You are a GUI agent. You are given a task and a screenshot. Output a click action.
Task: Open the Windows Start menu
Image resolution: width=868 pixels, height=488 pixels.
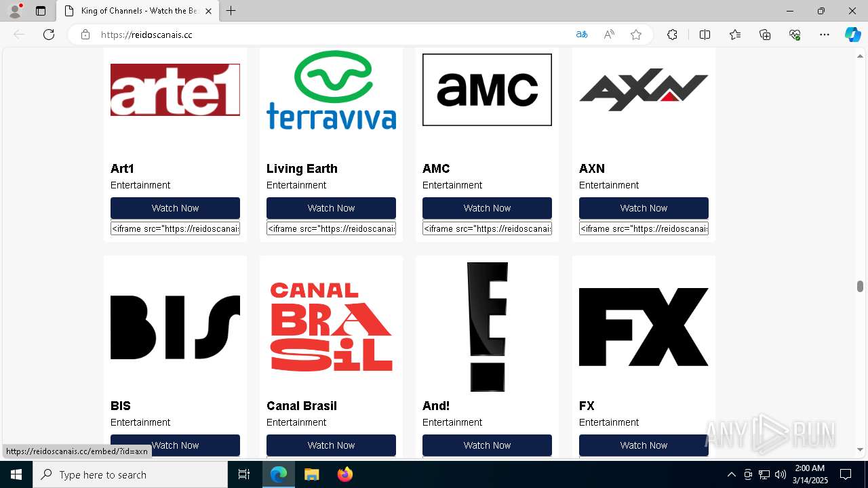coord(16,474)
